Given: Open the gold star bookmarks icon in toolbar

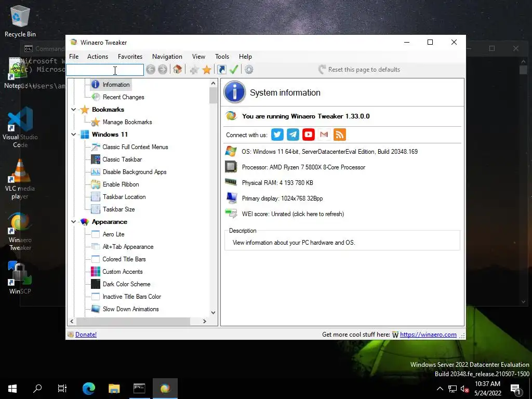Looking at the screenshot, I should 207,70.
